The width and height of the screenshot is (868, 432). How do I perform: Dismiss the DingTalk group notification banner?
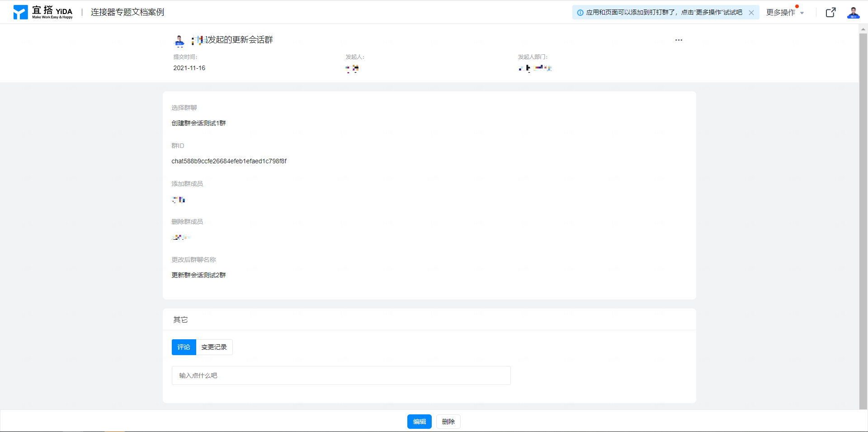[x=751, y=13]
